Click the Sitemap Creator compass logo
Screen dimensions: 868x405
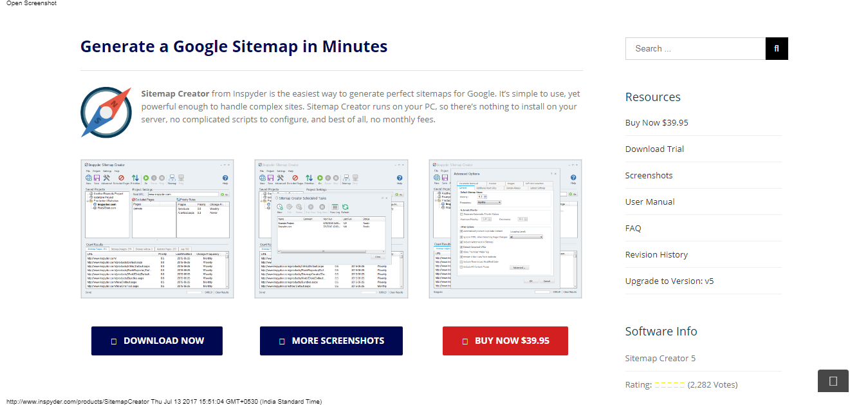click(x=106, y=112)
